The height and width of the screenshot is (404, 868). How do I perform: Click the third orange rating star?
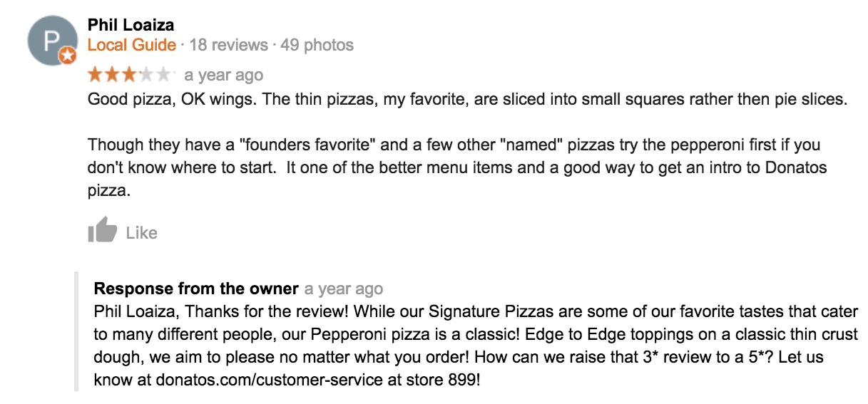coord(130,75)
